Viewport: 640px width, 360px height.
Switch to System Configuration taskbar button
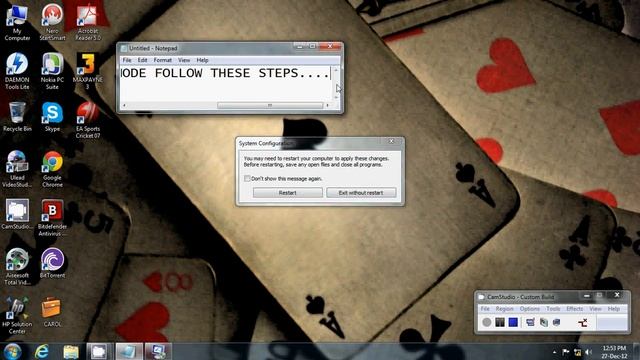click(158, 351)
